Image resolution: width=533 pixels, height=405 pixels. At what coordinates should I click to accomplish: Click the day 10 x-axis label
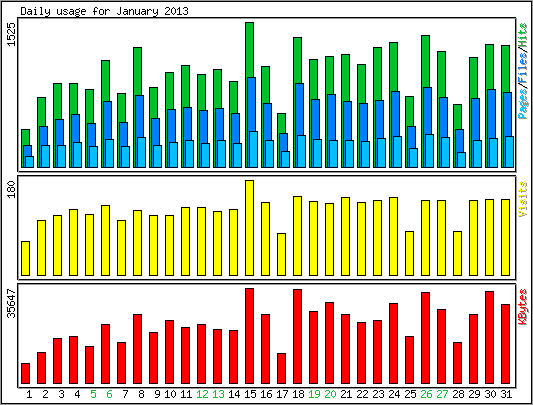point(170,394)
